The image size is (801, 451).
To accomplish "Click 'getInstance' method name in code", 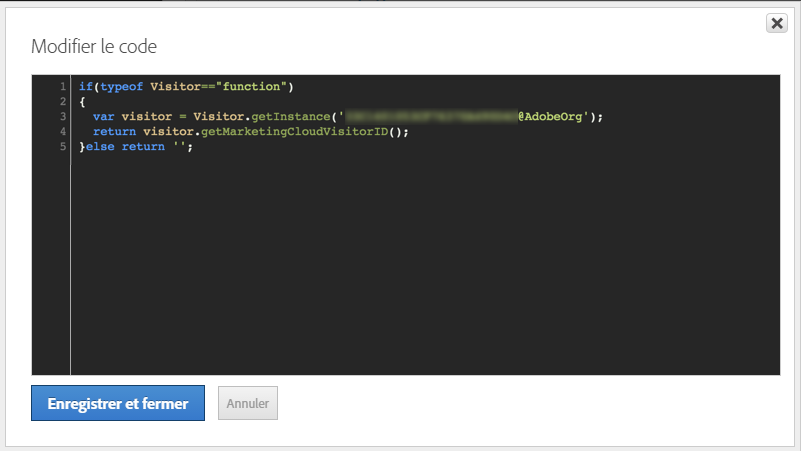I will tap(291, 116).
